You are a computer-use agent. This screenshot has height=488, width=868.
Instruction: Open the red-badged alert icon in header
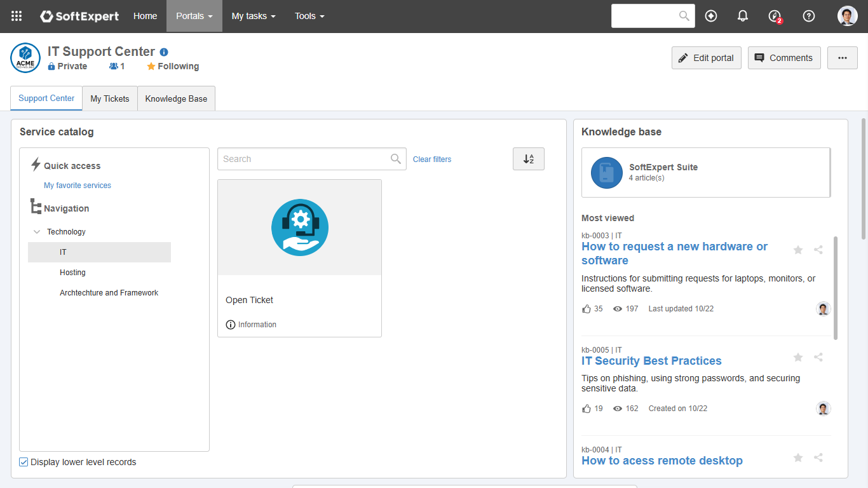(775, 16)
